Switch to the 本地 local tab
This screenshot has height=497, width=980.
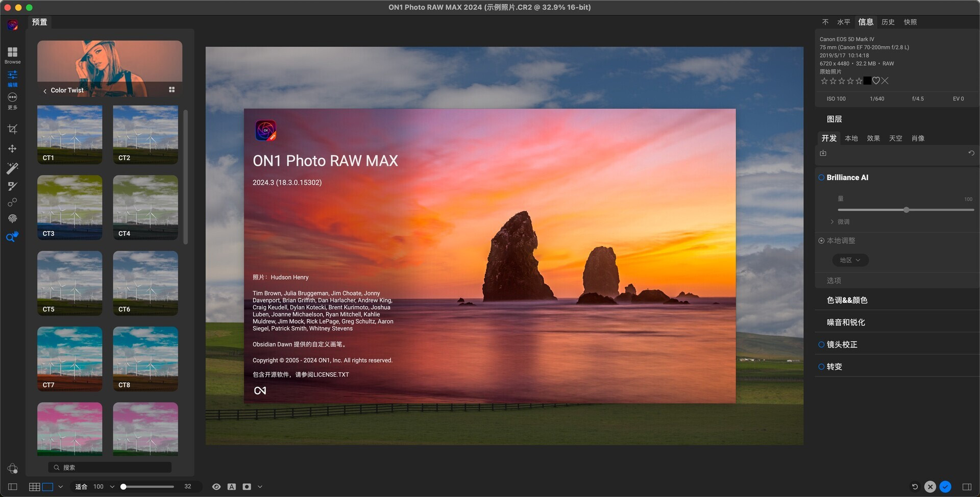coord(851,138)
